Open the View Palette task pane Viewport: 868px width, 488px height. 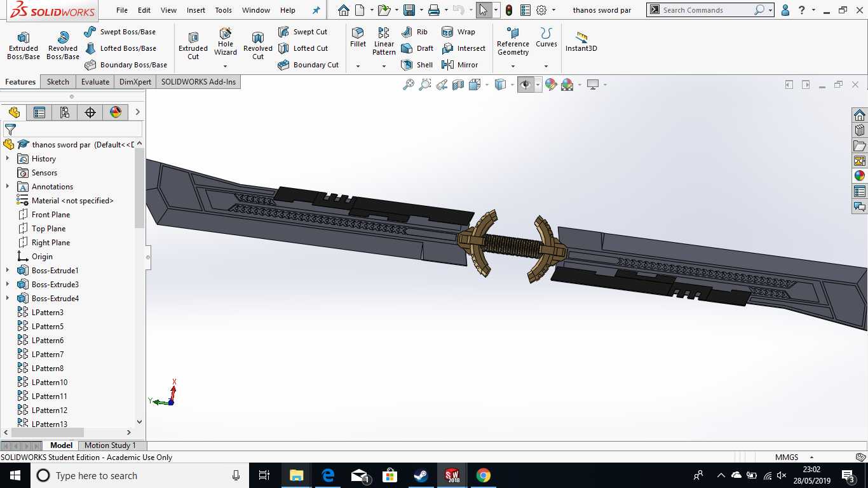point(860,161)
